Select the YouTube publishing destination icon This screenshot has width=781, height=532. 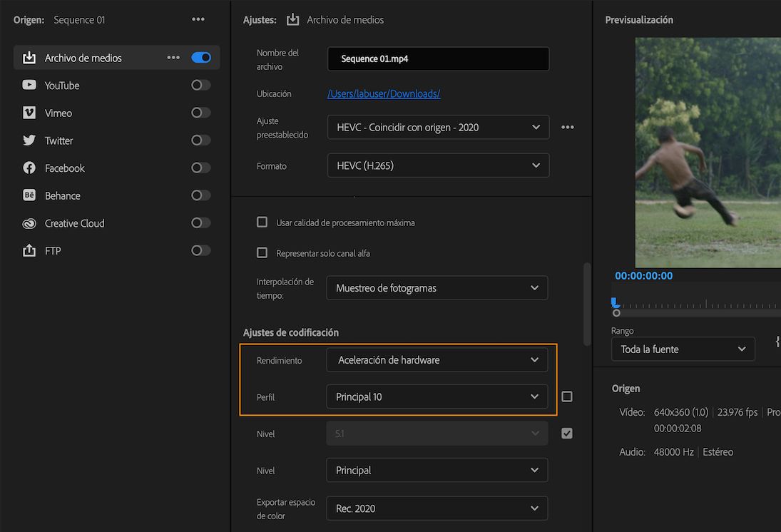[28, 85]
